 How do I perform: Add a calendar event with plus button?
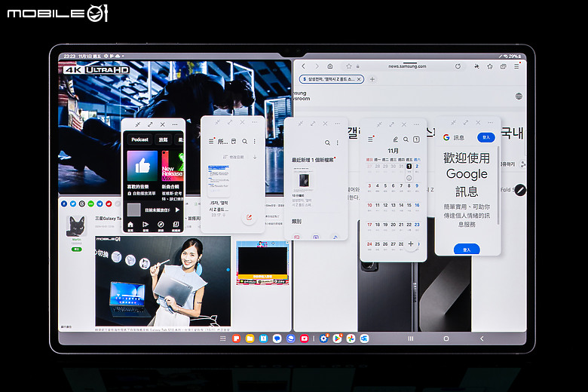[411, 243]
